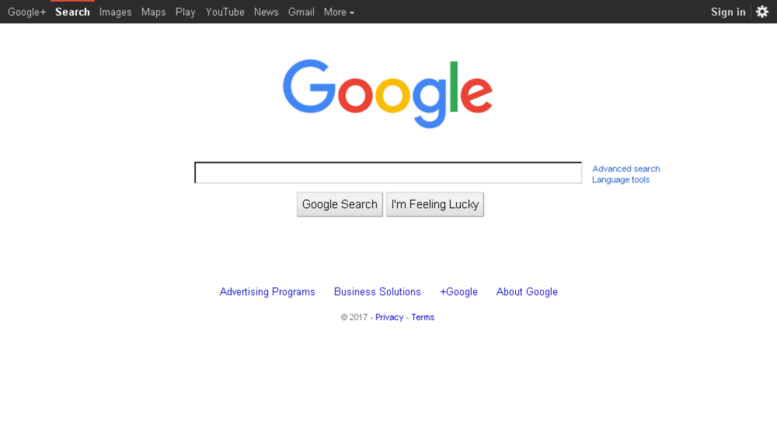Image resolution: width=777 pixels, height=423 pixels.
Task: Open Gmail from the top bar
Action: pyautogui.click(x=301, y=12)
